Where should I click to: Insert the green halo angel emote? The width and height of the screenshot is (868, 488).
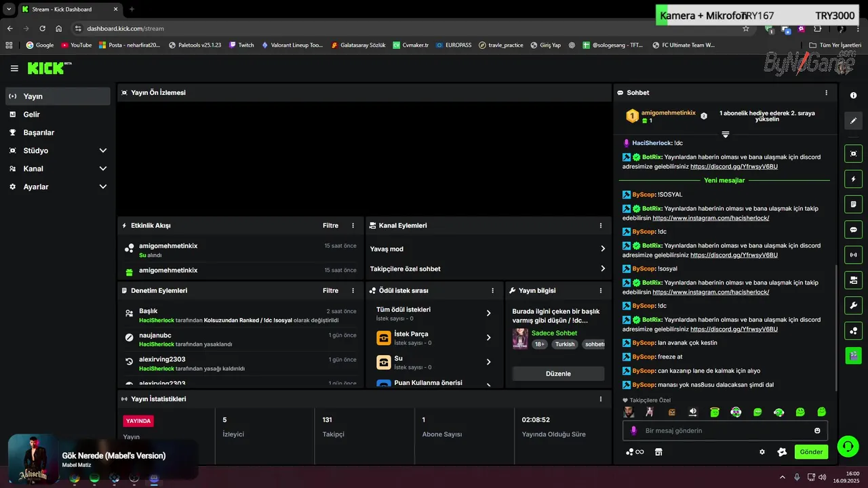[715, 411]
